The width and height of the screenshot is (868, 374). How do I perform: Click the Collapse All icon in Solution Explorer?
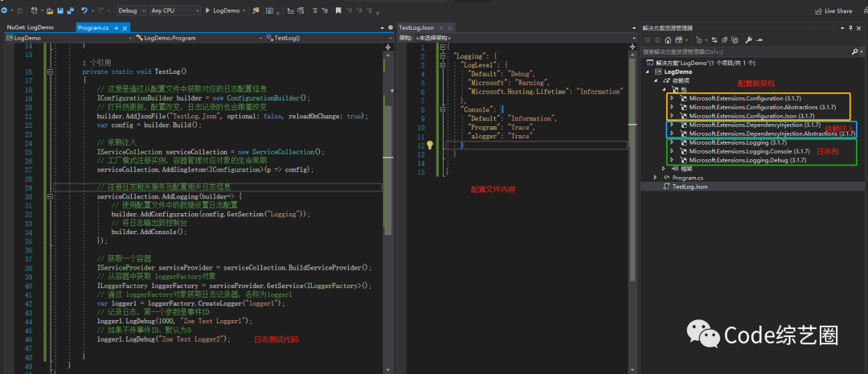725,40
